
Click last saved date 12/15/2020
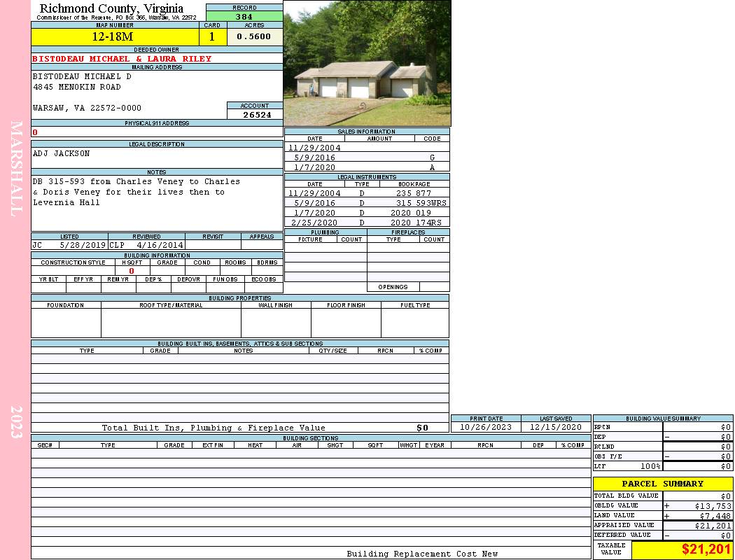coord(556,428)
